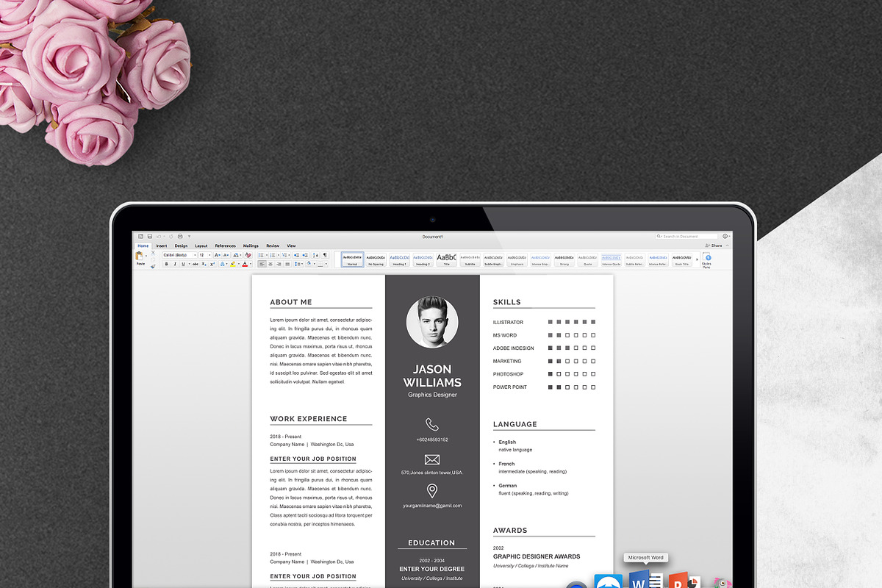The image size is (882, 588).
Task: Toggle Bold formatting
Action: (x=166, y=264)
